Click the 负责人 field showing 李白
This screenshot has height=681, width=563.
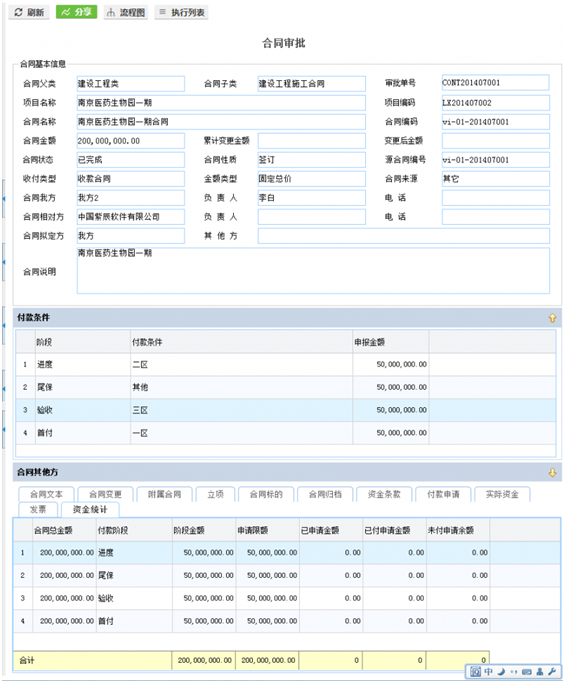coord(311,198)
